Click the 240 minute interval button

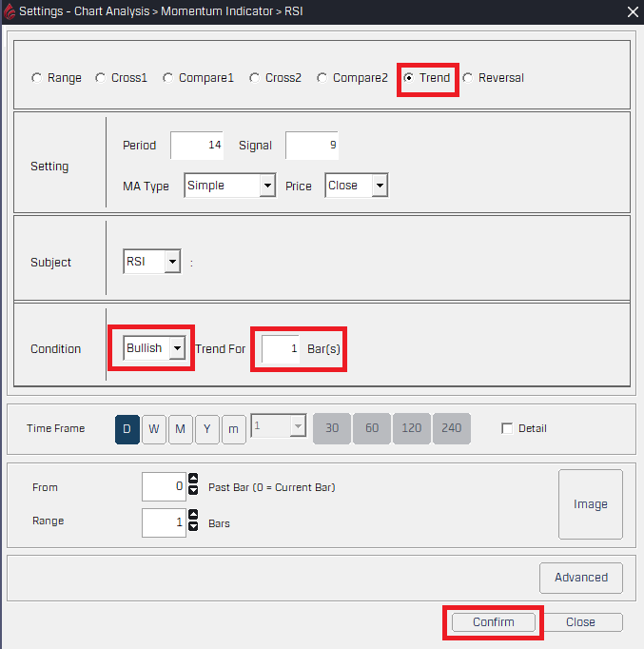coord(452,429)
